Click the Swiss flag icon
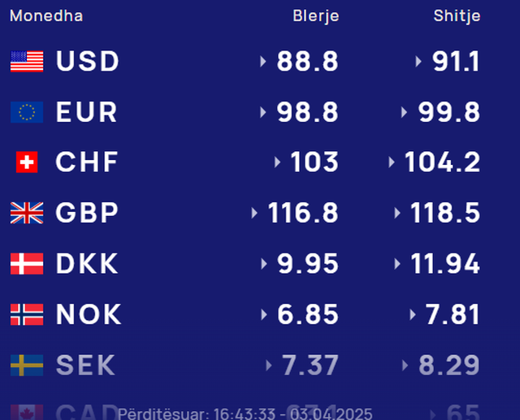The image size is (520, 420). pyautogui.click(x=27, y=162)
